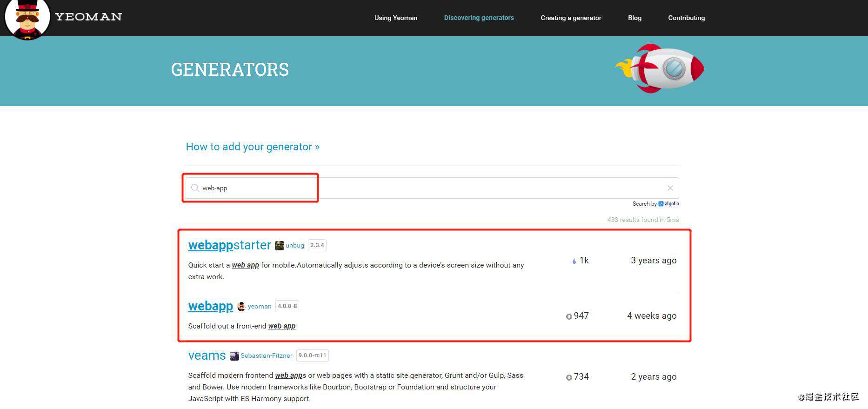Clear the search with the X icon
Image resolution: width=868 pixels, height=409 pixels.
[670, 188]
